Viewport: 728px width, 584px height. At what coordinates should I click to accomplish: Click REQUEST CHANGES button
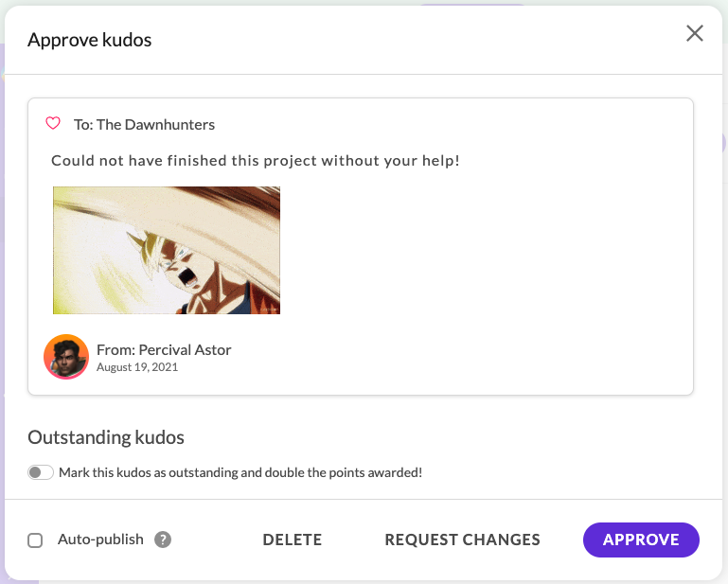[x=462, y=540]
